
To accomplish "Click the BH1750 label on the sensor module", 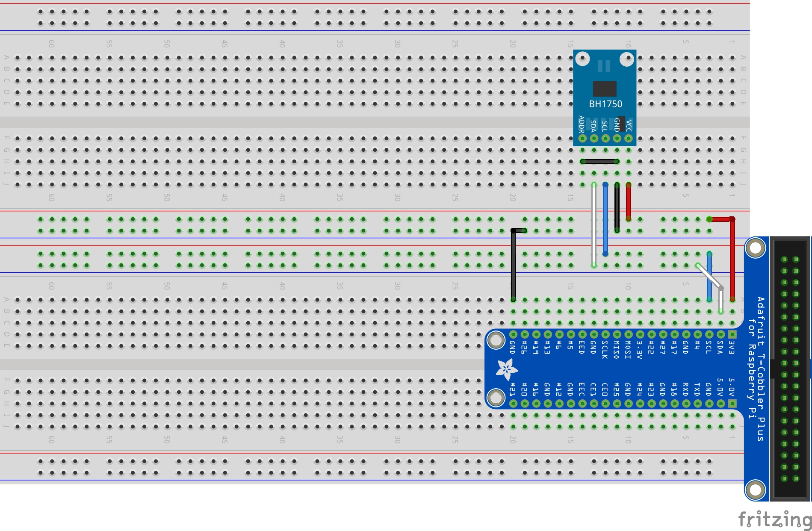I will pos(605,104).
